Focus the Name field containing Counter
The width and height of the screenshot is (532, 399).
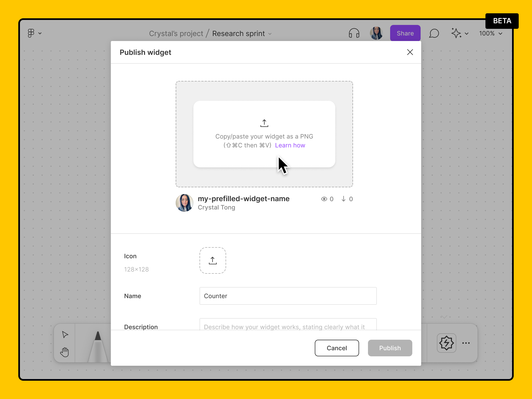[x=288, y=296]
